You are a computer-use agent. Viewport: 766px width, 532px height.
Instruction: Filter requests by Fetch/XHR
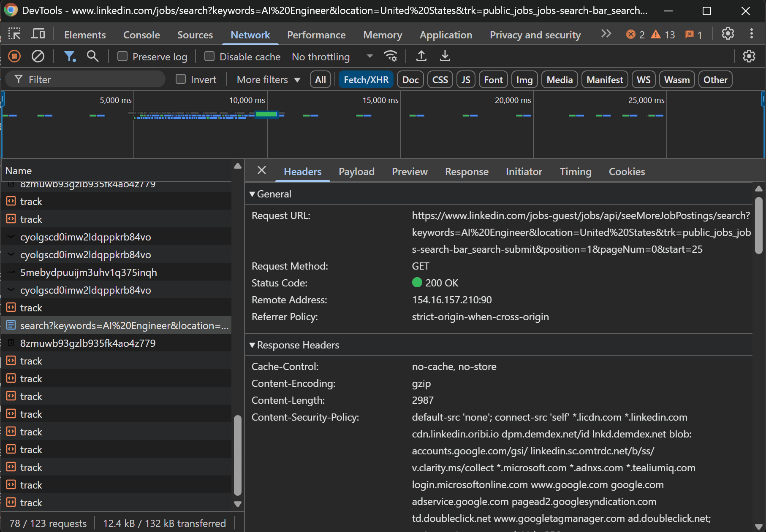pyautogui.click(x=366, y=79)
